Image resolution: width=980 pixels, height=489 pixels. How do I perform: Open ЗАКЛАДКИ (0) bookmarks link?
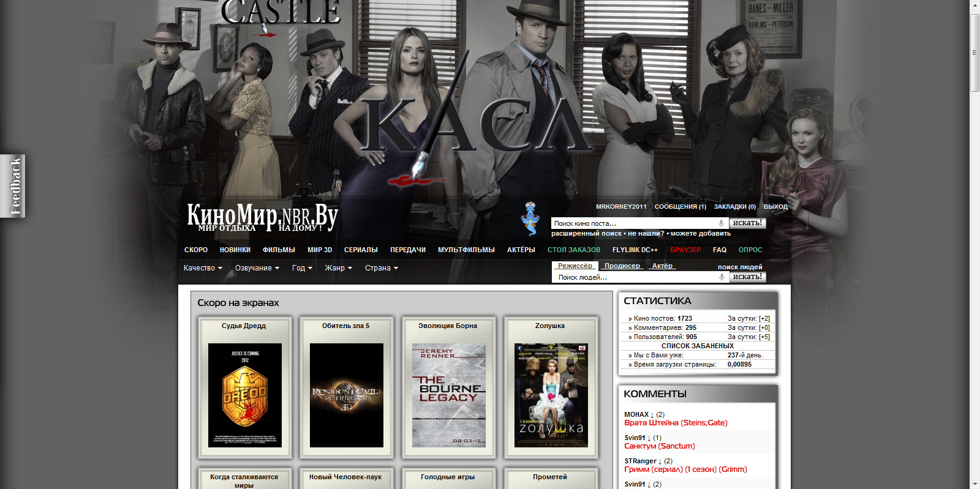click(735, 207)
